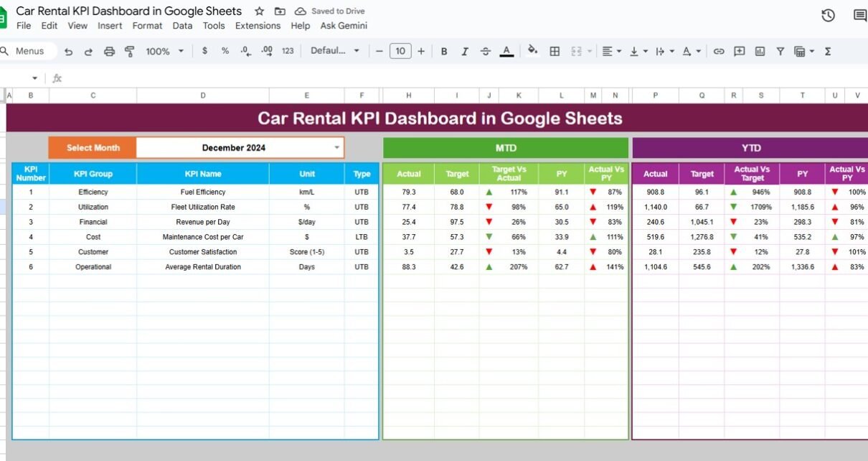Open the Data menu
Screen dimensions: 868x461
(182, 26)
